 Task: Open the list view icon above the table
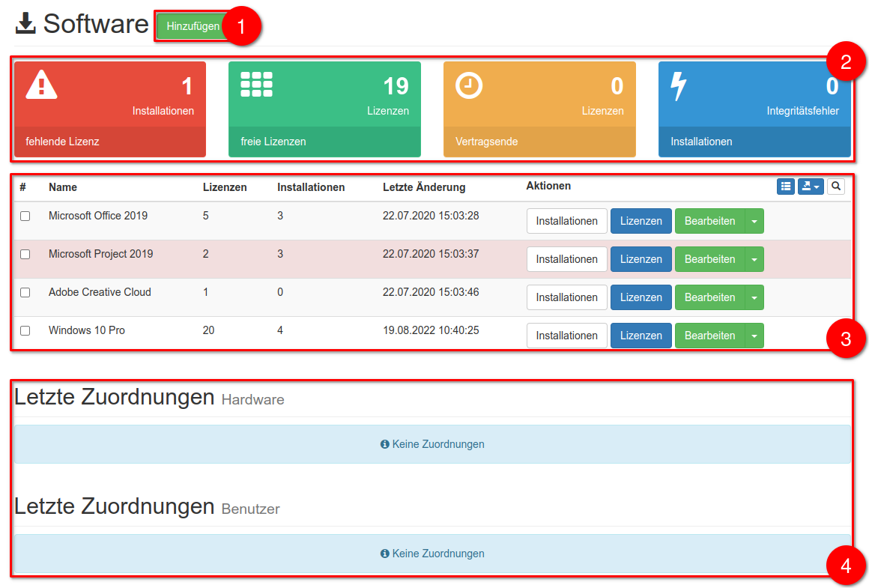tap(785, 186)
